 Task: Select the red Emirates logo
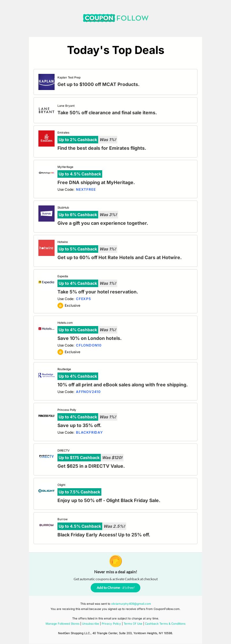[46, 138]
